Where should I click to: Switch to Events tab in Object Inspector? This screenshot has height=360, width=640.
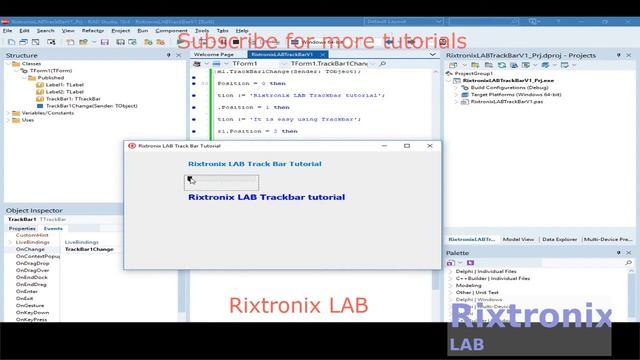[53, 229]
